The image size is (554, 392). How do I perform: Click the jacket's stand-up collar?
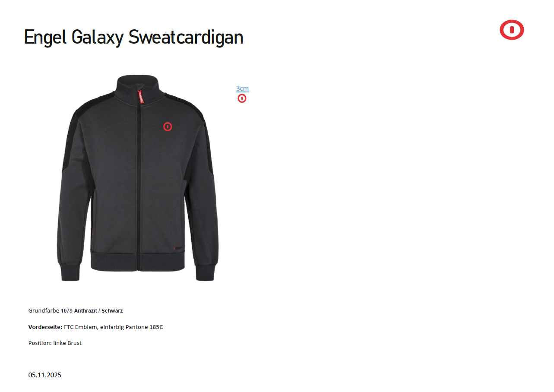pos(138,86)
